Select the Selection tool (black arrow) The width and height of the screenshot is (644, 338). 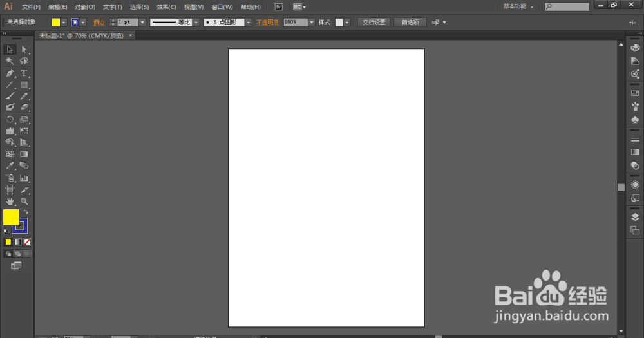[x=10, y=50]
